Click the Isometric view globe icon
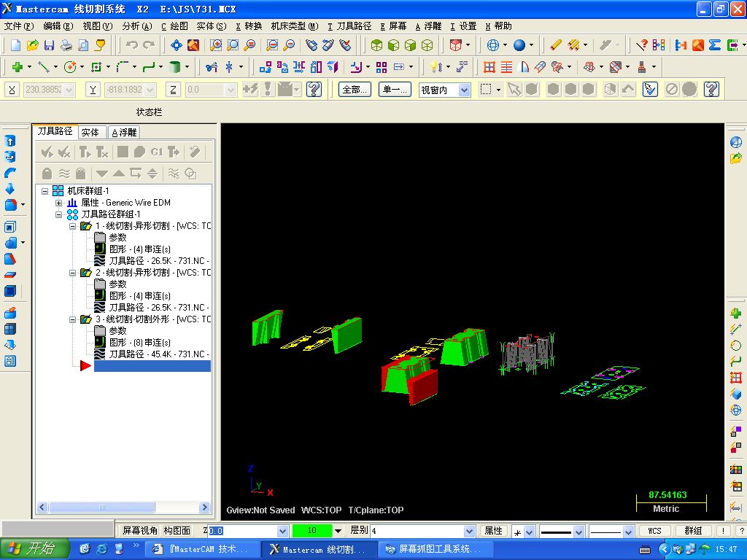 493,45
